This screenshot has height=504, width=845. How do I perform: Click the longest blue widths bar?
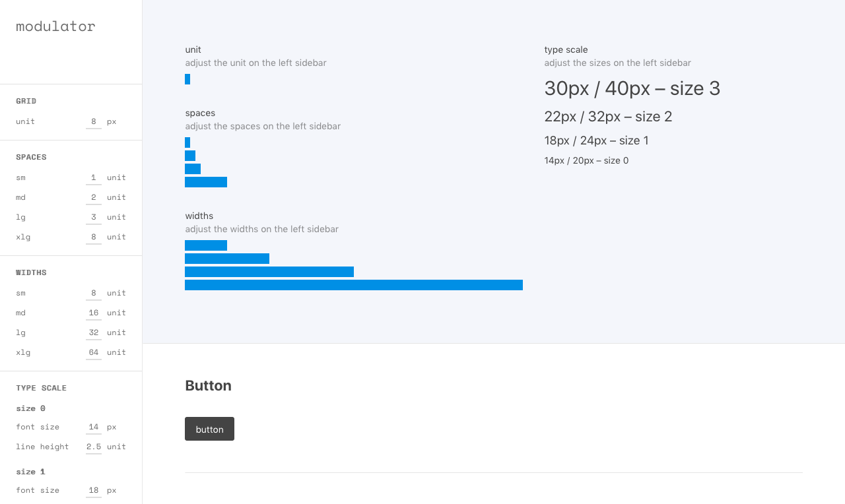click(x=354, y=285)
